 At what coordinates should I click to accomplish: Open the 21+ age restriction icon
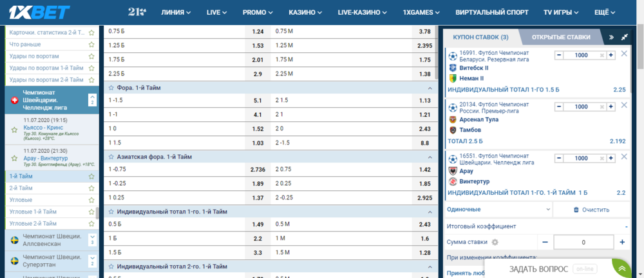pos(137,12)
